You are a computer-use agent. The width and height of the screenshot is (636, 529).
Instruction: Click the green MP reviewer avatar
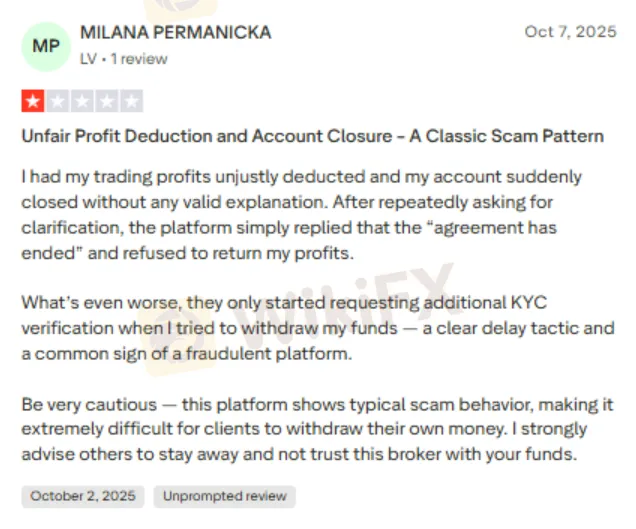(x=46, y=46)
